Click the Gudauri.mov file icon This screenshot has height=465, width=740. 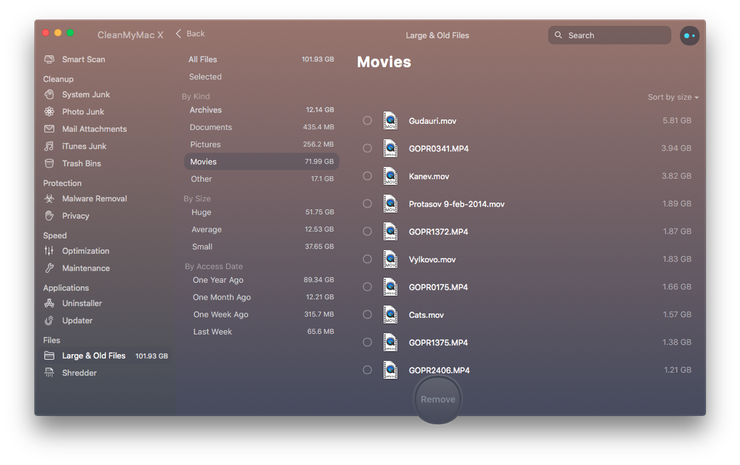tap(390, 120)
